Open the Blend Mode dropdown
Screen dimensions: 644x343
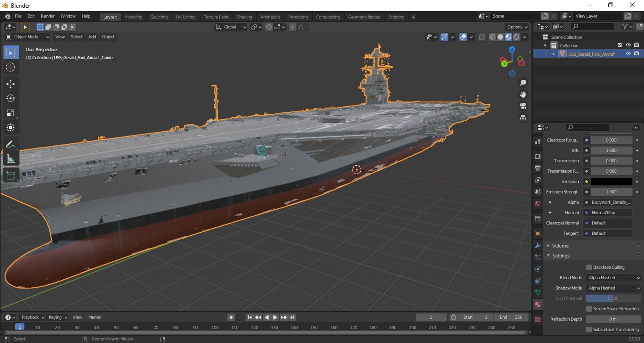click(613, 278)
